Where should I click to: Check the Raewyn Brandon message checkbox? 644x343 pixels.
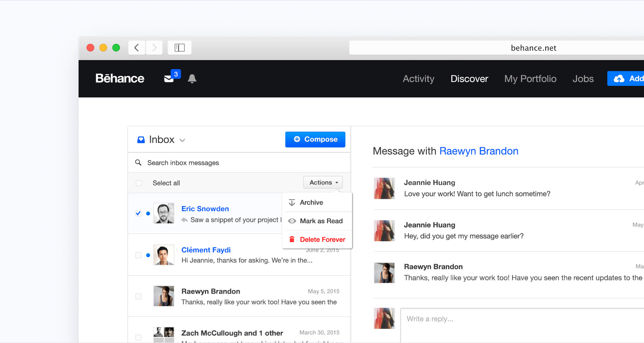[x=138, y=296]
